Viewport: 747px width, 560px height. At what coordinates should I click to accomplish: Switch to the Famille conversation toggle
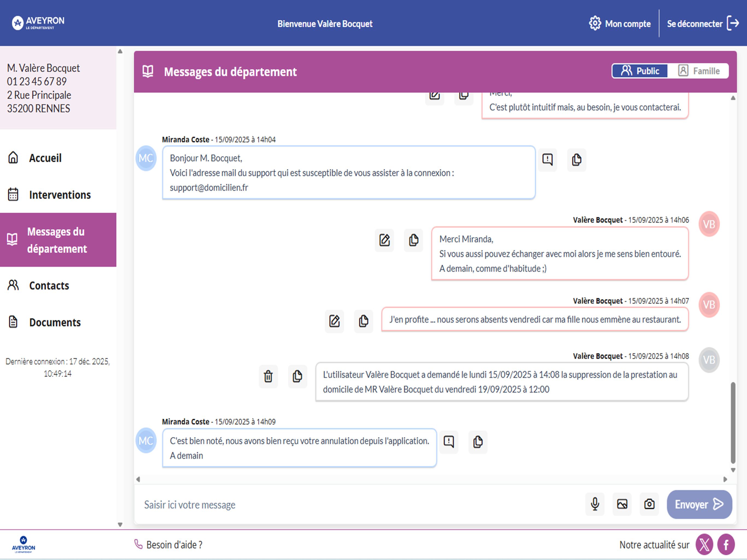[x=698, y=71]
